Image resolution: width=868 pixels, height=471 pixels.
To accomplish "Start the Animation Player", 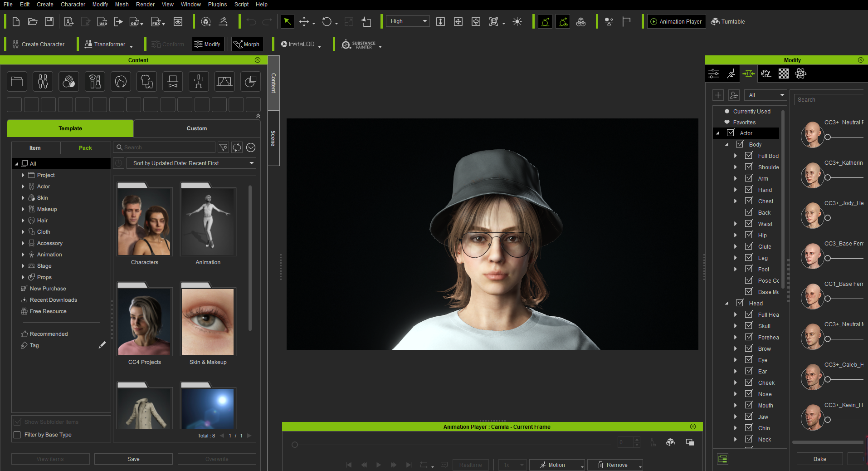I will tap(676, 21).
